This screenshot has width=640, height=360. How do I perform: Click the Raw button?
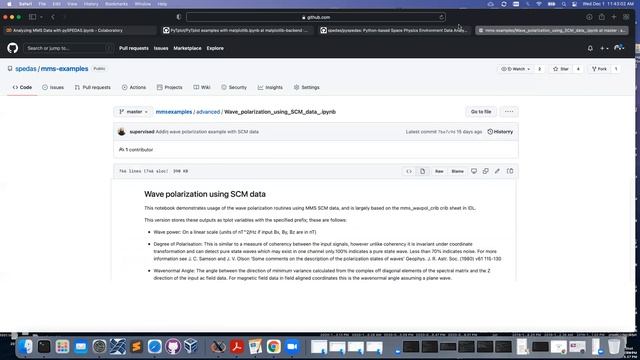[x=439, y=171]
